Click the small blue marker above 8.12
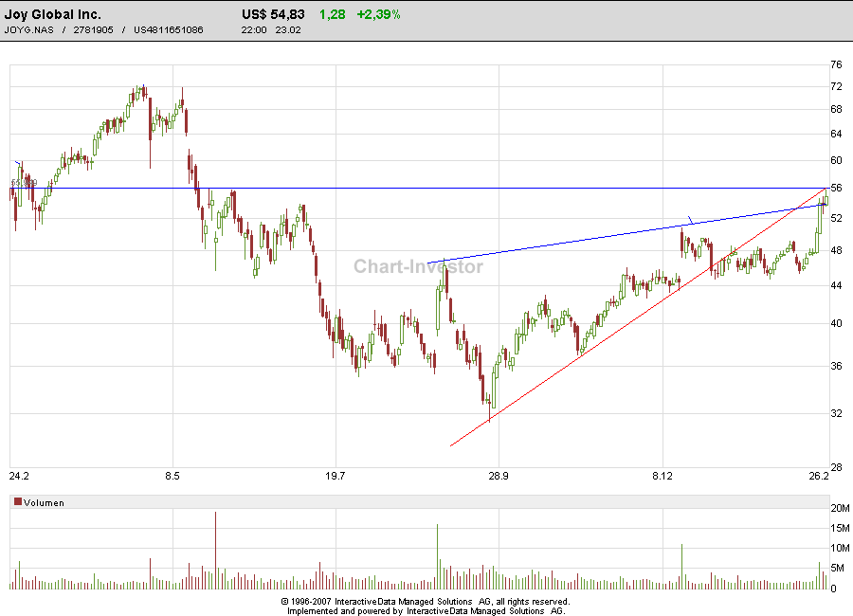Viewport: 853px width, 616px height. pos(690,220)
